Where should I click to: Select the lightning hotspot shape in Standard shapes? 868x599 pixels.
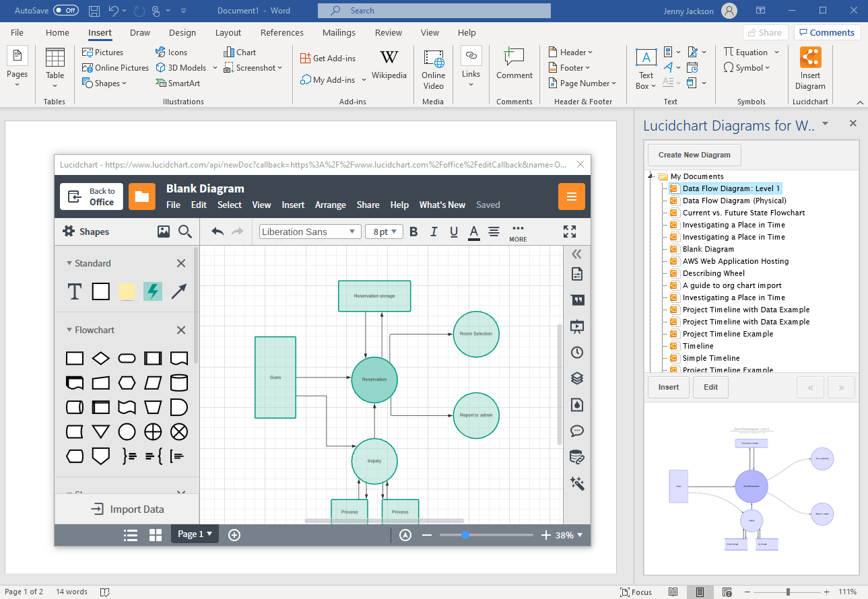(152, 291)
